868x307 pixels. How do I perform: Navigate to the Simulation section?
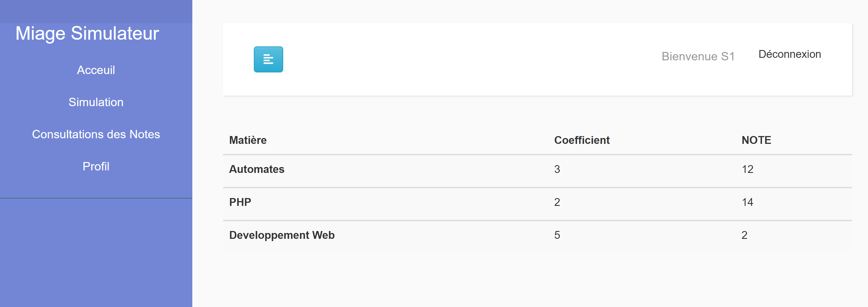coord(96,102)
